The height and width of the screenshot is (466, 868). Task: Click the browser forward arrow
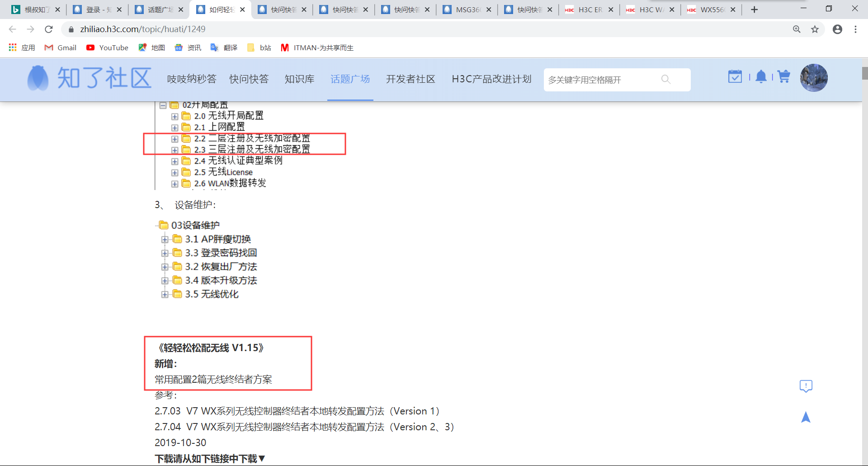pyautogui.click(x=30, y=29)
